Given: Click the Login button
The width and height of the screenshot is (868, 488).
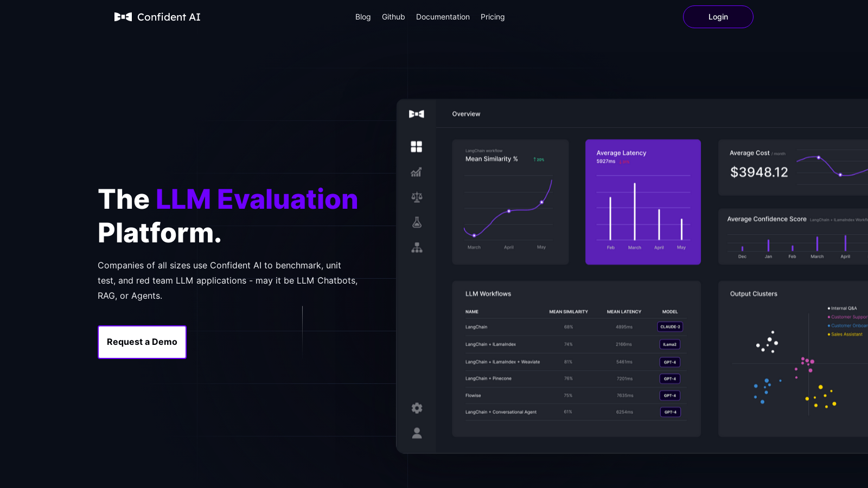Looking at the screenshot, I should point(718,17).
